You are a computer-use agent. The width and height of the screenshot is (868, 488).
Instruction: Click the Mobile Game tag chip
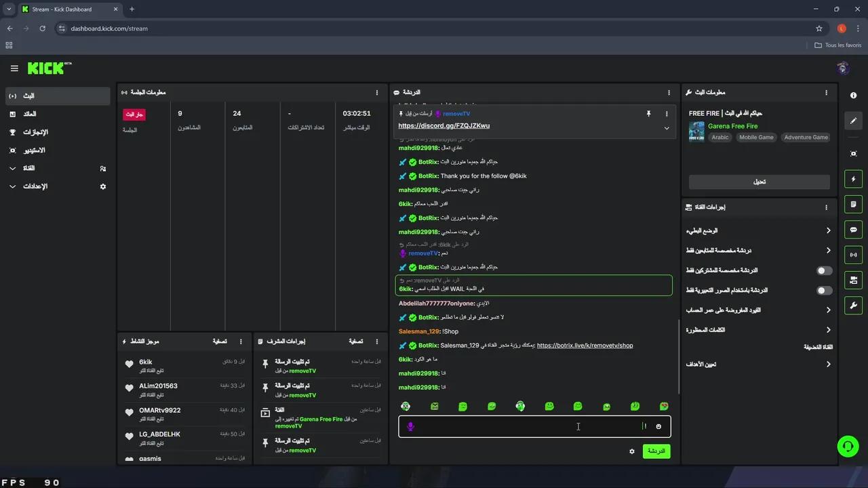(x=756, y=137)
